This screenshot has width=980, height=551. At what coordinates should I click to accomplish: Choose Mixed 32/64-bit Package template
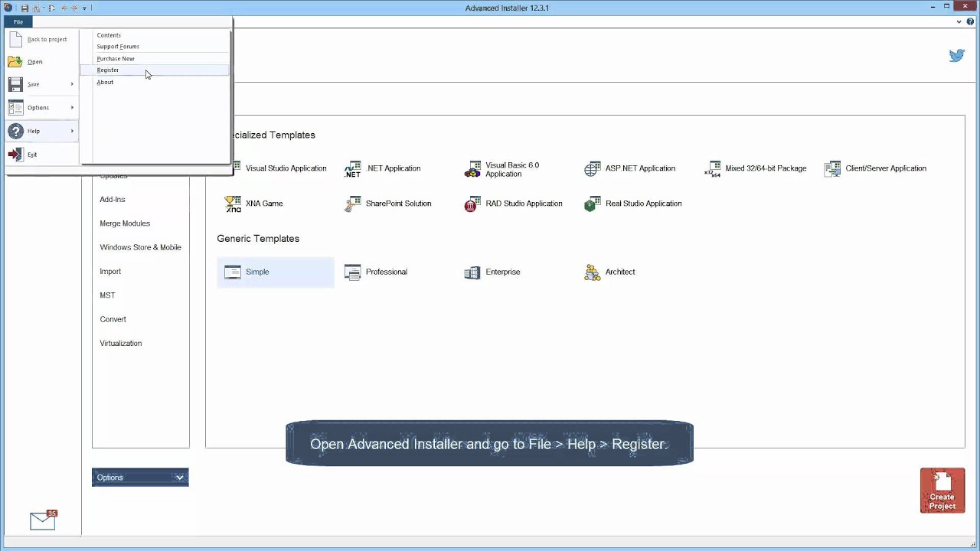coord(756,168)
